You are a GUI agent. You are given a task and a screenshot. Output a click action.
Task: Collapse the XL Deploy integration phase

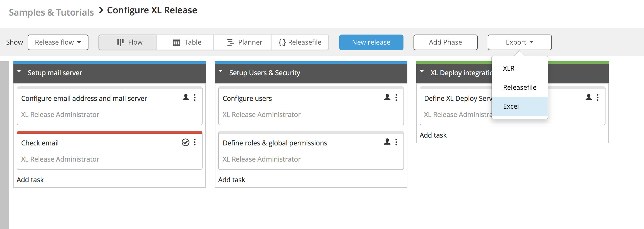(422, 71)
